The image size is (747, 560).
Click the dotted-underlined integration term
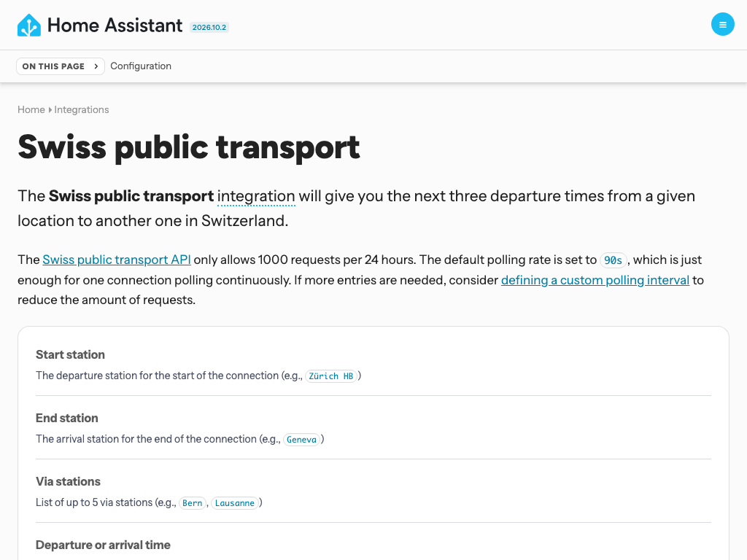point(256,196)
